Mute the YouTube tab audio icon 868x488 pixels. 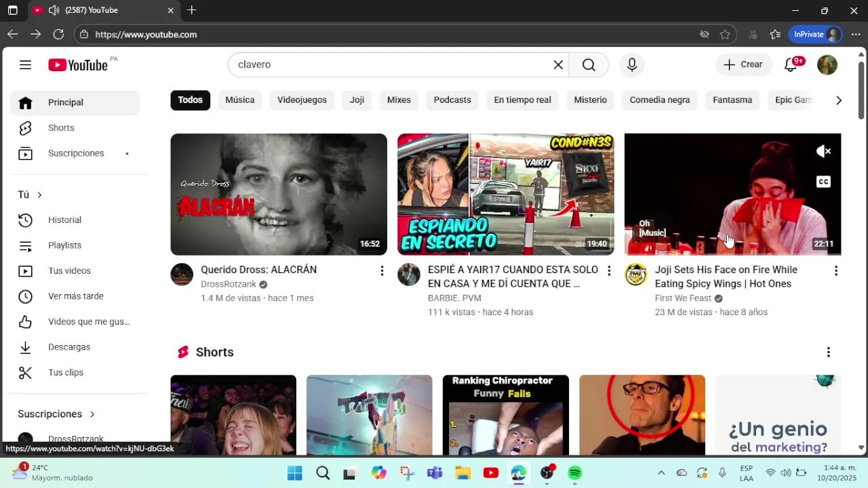click(54, 10)
